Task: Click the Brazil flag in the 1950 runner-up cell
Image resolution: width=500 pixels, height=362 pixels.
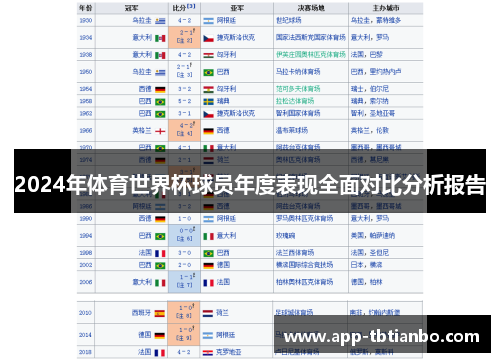Action: (x=209, y=72)
